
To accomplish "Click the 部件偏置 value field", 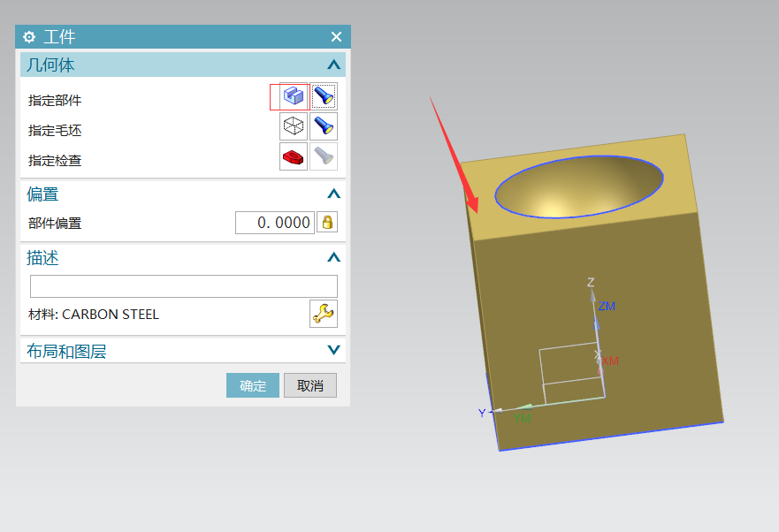I will [x=274, y=223].
